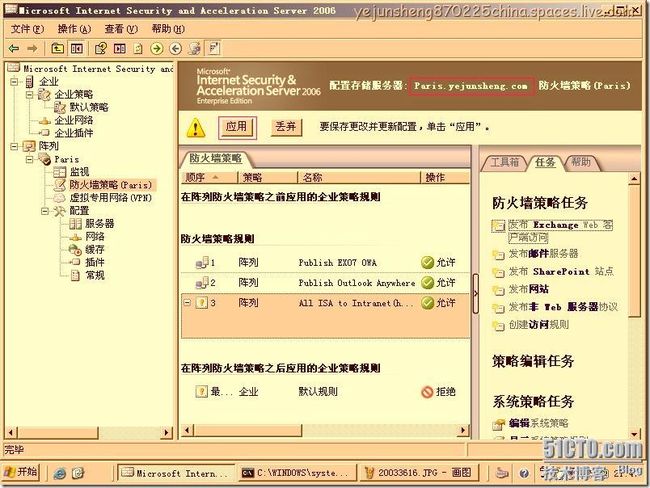Open the 开始 Start button
This screenshot has height=488, width=650.
click(21, 472)
